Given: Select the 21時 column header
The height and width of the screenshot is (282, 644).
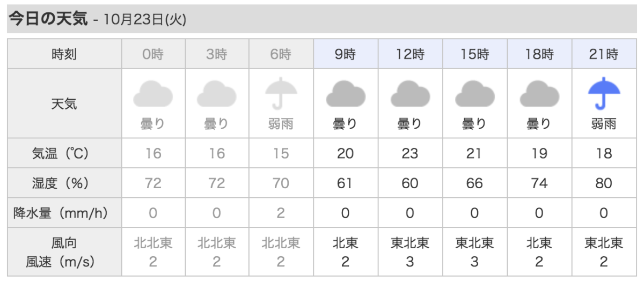Looking at the screenshot, I should (x=604, y=54).
